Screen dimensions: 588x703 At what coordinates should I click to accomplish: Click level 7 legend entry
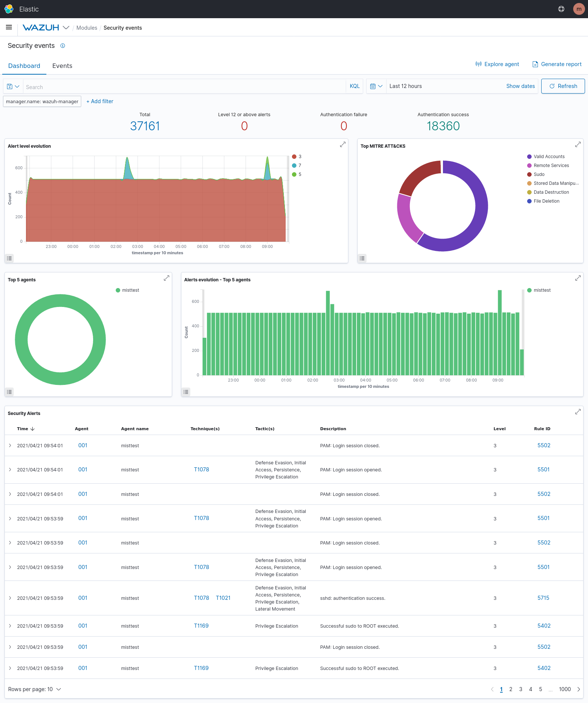(297, 166)
